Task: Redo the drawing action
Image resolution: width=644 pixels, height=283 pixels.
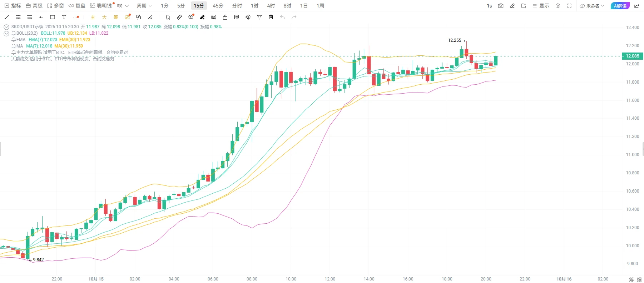Action: pyautogui.click(x=294, y=17)
